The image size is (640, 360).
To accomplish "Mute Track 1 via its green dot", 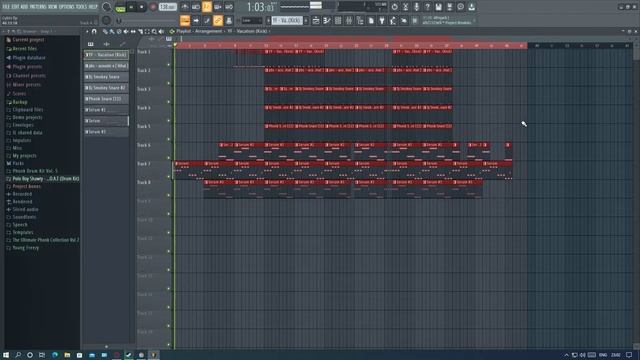I will (x=169, y=64).
